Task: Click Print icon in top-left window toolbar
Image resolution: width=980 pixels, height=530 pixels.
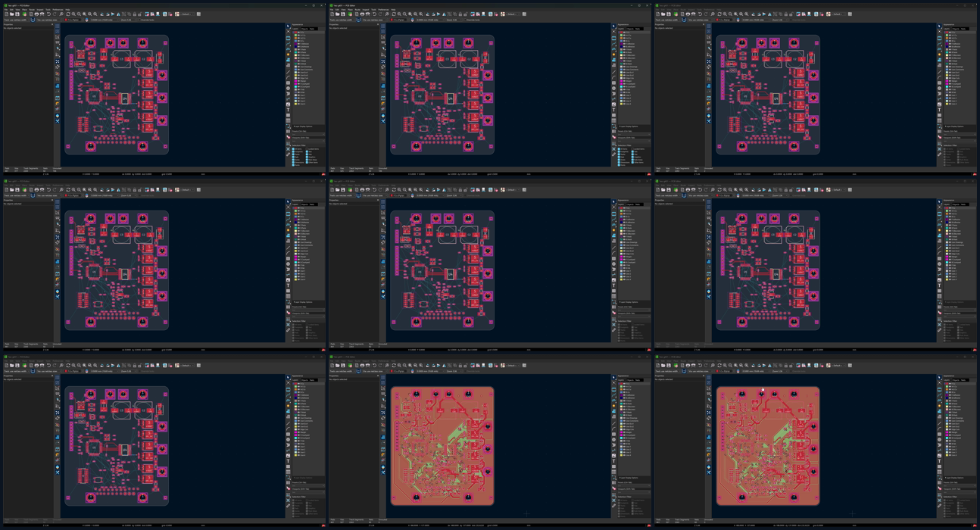Action: pos(36,14)
